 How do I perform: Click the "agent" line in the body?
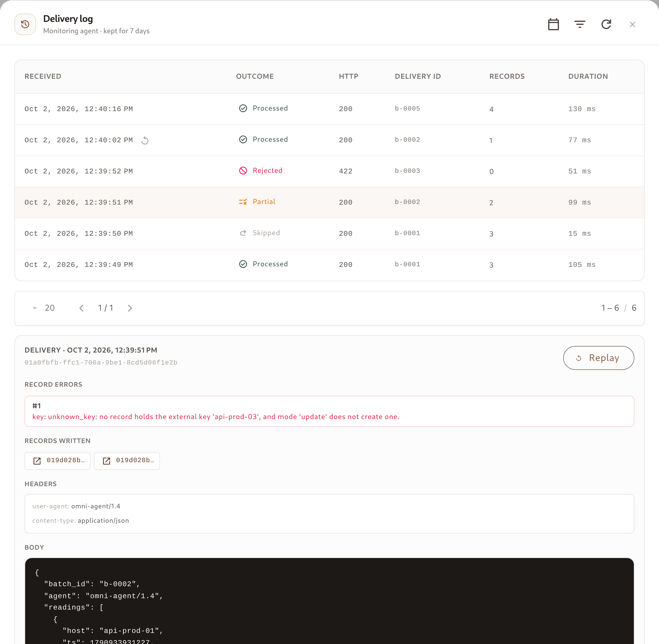click(104, 596)
